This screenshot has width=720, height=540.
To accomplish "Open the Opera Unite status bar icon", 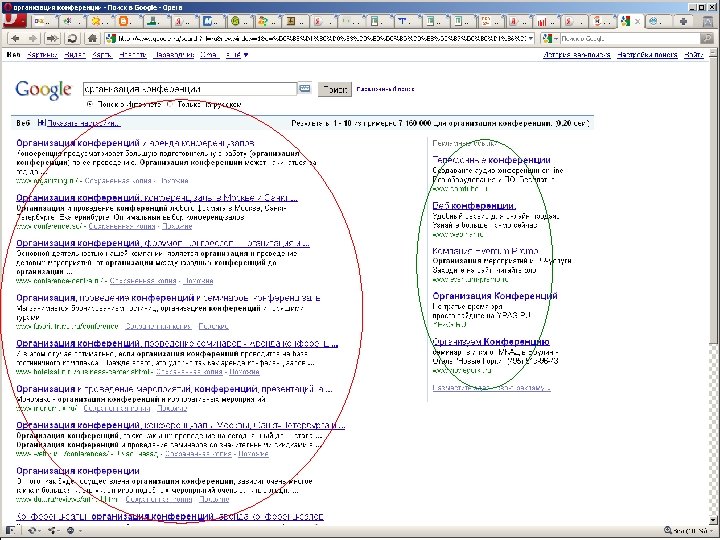I will tap(54, 530).
